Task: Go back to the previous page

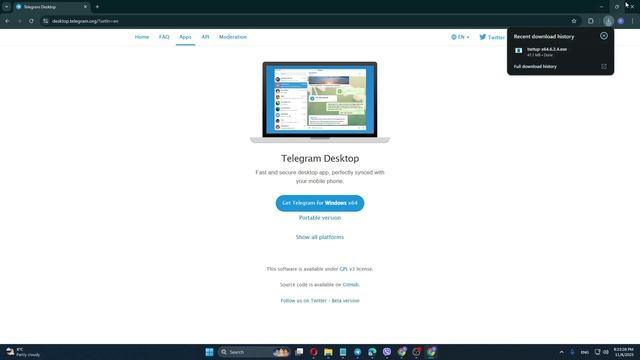Action: point(7,21)
